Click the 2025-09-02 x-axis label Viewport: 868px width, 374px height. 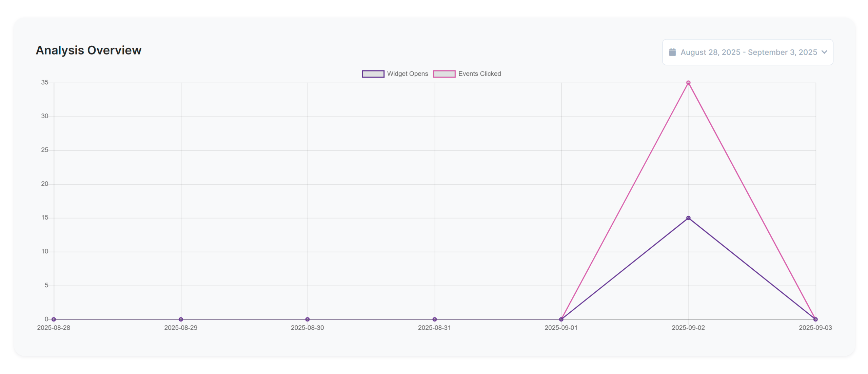(x=688, y=328)
